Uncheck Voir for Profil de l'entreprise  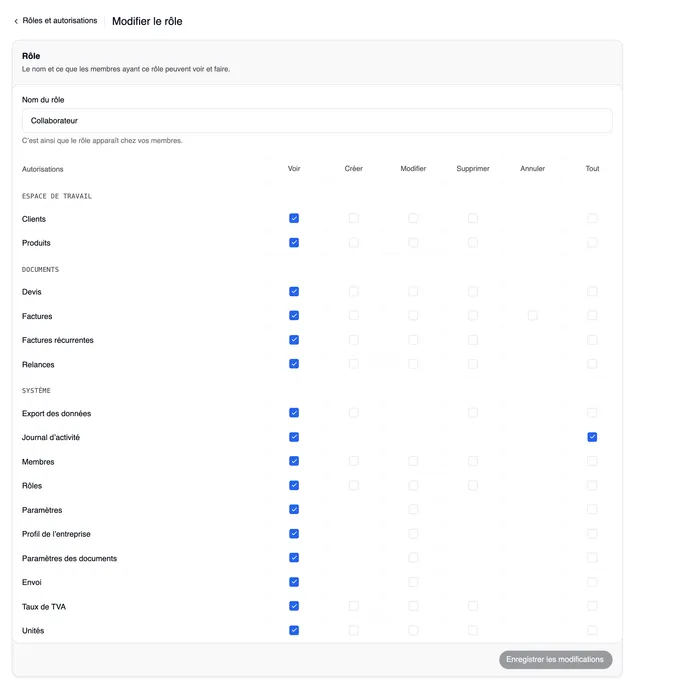(294, 534)
